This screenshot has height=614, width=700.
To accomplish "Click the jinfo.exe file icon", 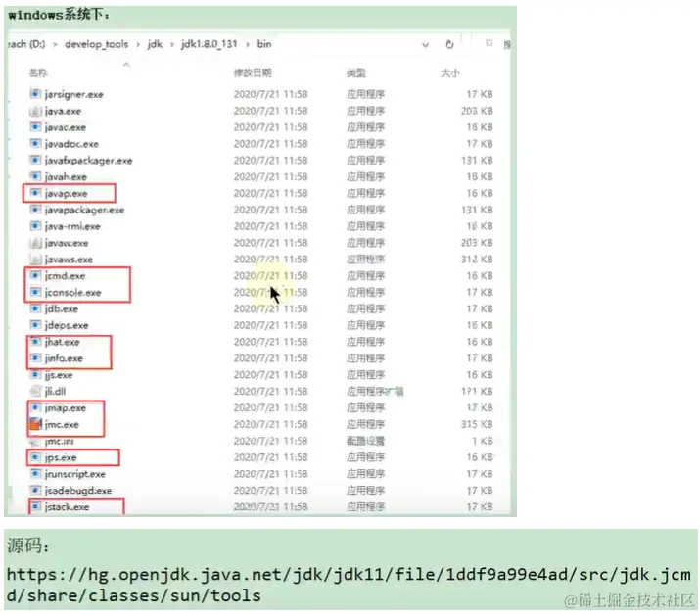I will pos(35,358).
